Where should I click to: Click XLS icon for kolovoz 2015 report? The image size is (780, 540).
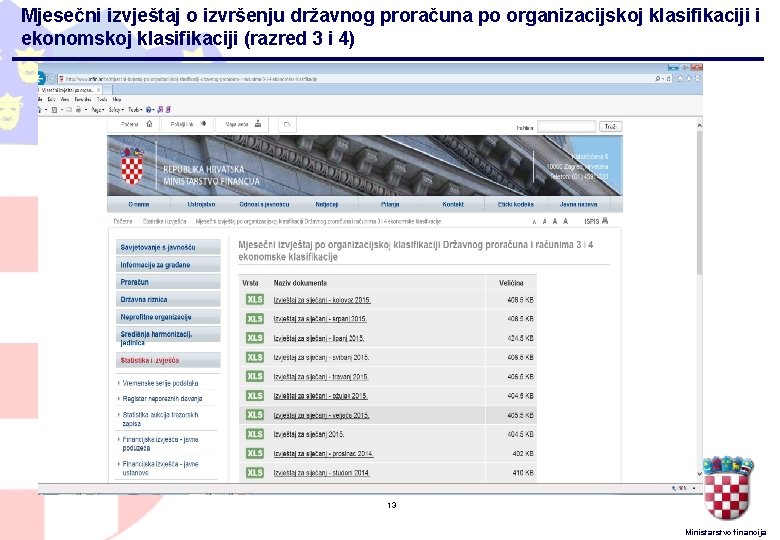click(255, 299)
